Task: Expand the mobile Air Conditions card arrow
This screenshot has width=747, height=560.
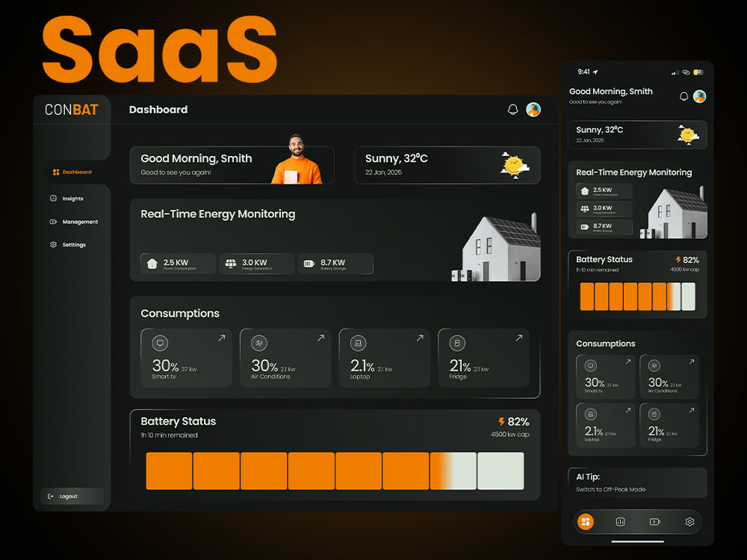Action: pos(691,362)
